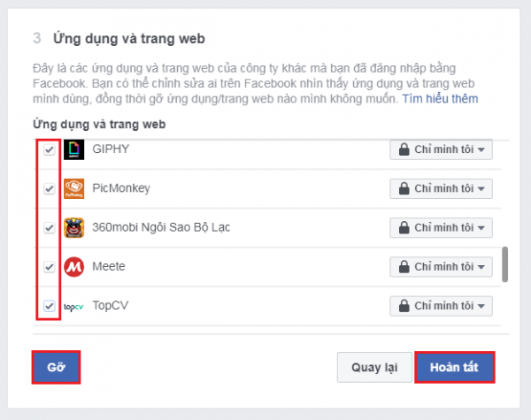Image resolution: width=531 pixels, height=420 pixels.
Task: Expand the 360mobi privacy audience dropdown
Action: click(x=441, y=228)
